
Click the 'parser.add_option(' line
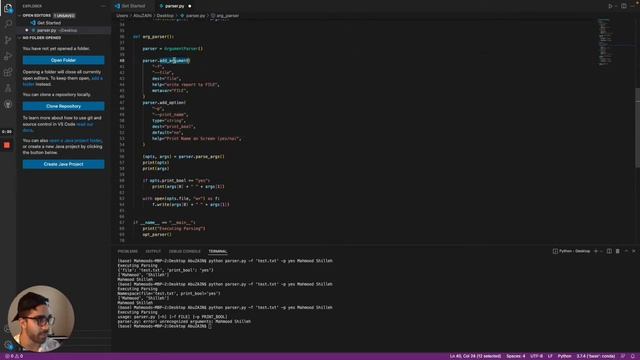[x=164, y=102]
